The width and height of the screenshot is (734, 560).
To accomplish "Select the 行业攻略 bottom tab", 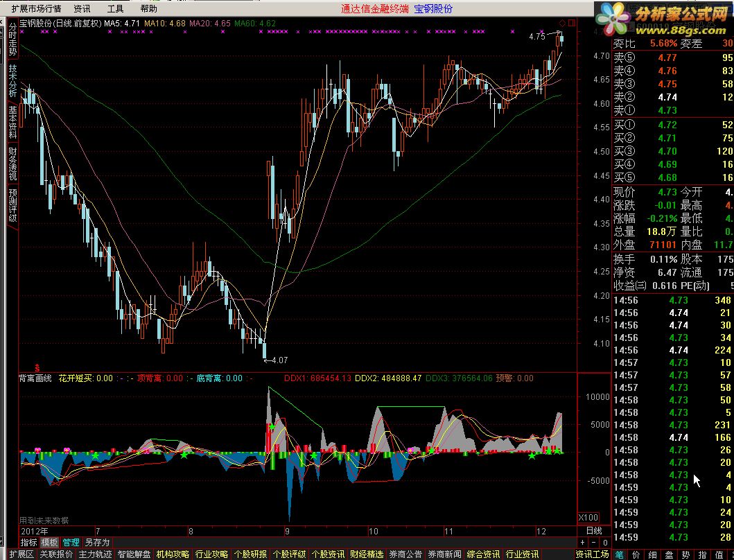I will point(211,554).
